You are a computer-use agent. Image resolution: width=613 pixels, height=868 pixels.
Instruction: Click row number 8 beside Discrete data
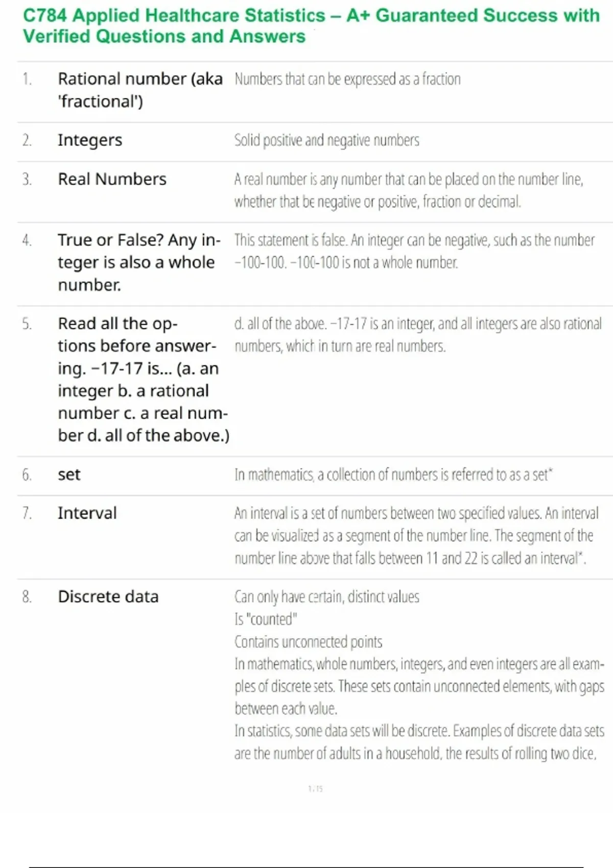27,596
